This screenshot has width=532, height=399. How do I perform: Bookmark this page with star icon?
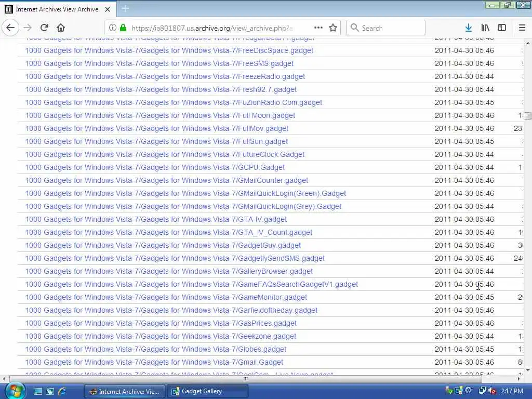(x=333, y=28)
